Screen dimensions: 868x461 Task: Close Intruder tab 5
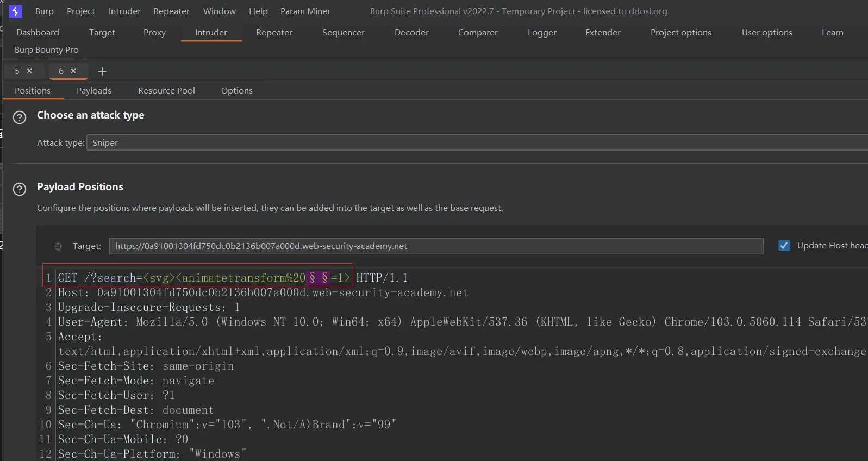click(x=29, y=71)
